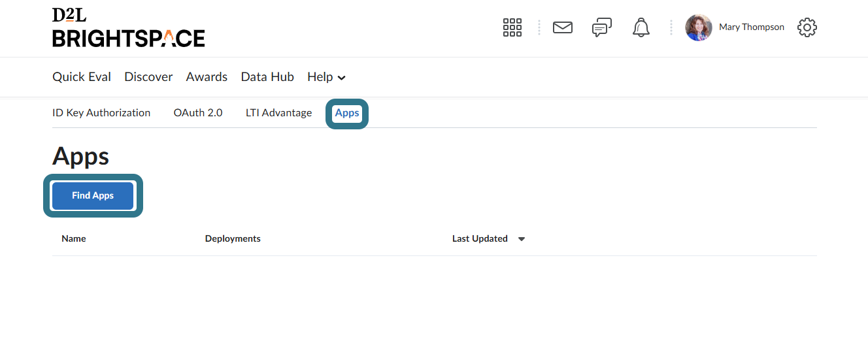Switch to ID Key Authorization tab
This screenshot has width=868, height=358.
pyautogui.click(x=101, y=113)
